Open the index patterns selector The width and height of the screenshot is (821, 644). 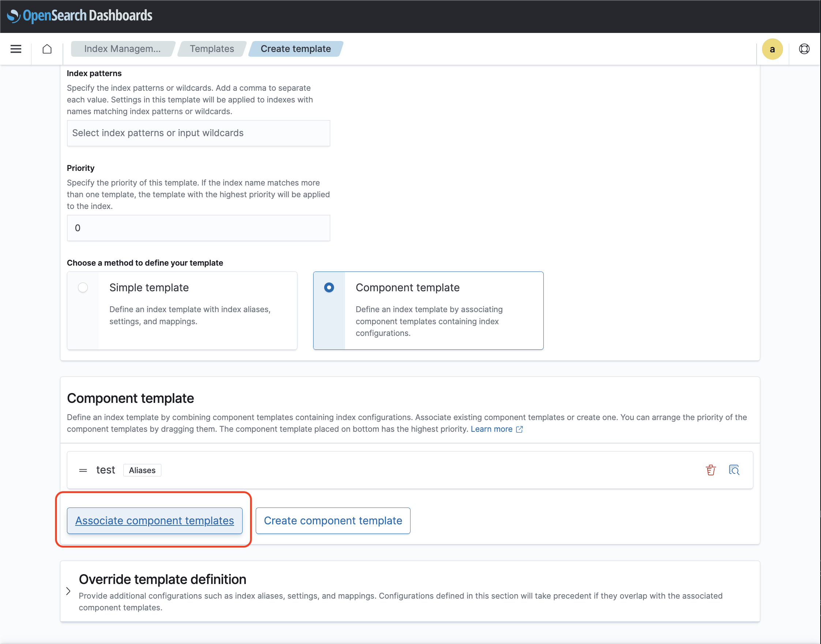(198, 133)
